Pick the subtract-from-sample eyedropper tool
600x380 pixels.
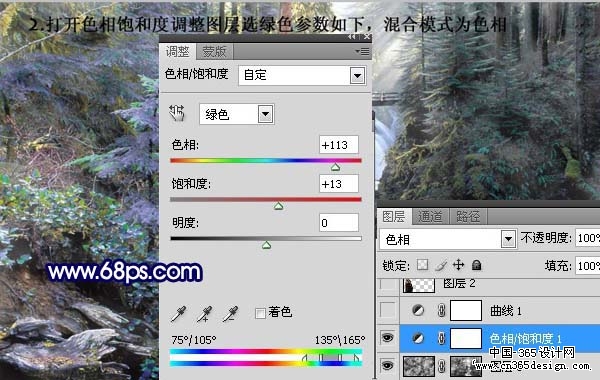231,313
